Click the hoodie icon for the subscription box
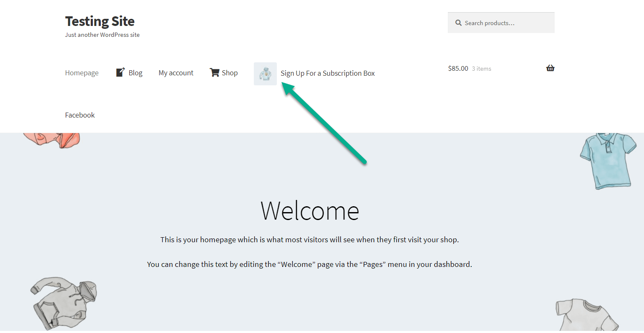The width and height of the screenshot is (644, 333). (265, 73)
